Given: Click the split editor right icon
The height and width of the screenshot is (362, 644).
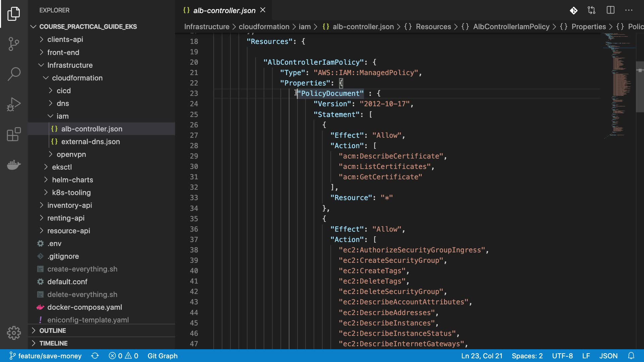Looking at the screenshot, I should pos(610,10).
